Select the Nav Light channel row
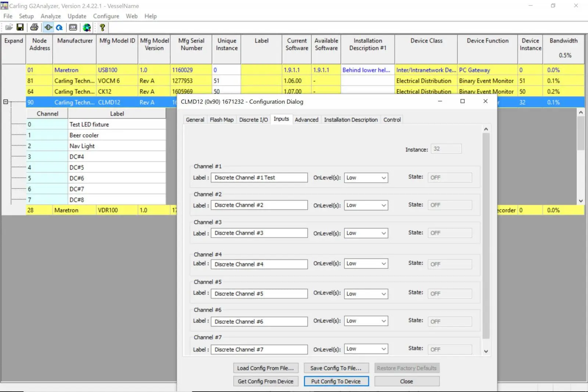This screenshot has height=392, width=588. click(x=96, y=146)
